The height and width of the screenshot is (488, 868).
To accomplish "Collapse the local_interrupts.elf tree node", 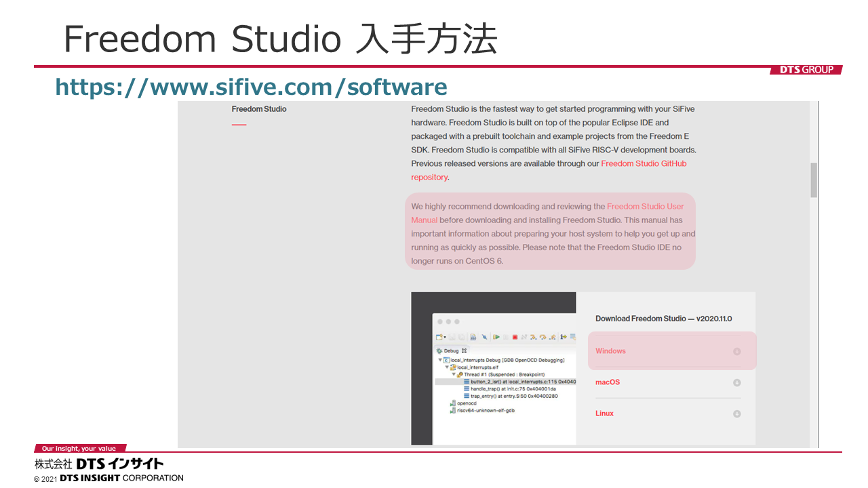I will tap(447, 367).
